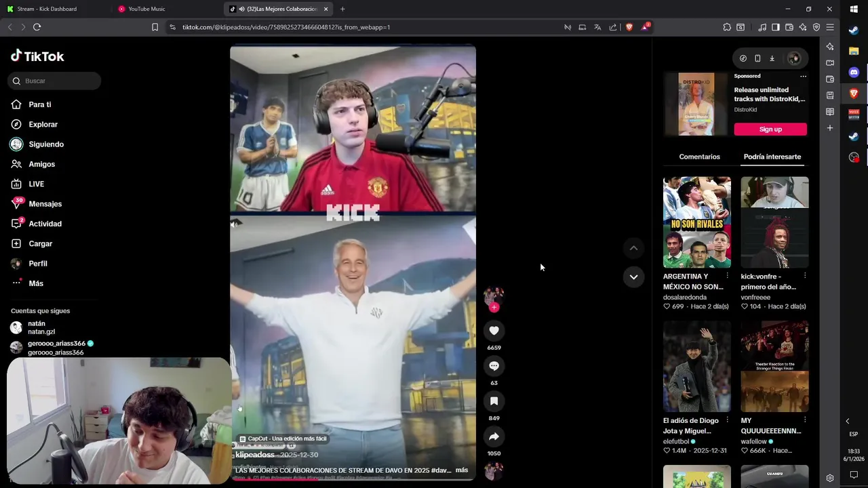Open MY QUUUUEEENNN video thumbnail

[x=774, y=367]
